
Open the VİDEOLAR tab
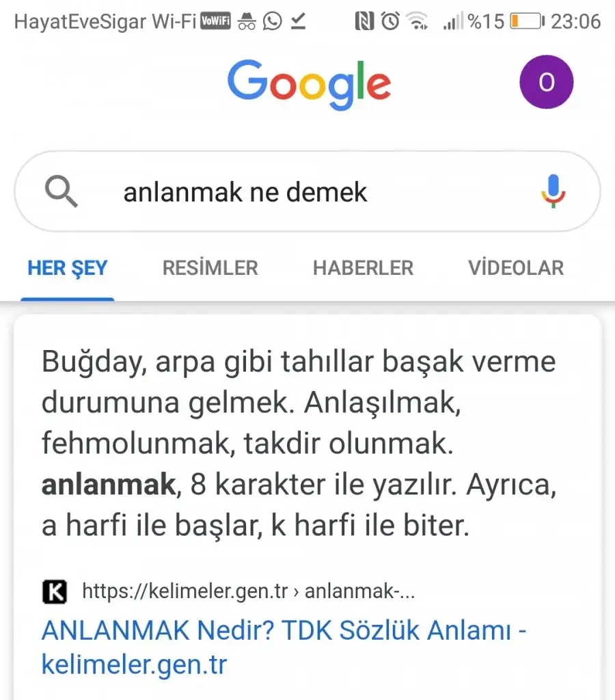tap(516, 268)
